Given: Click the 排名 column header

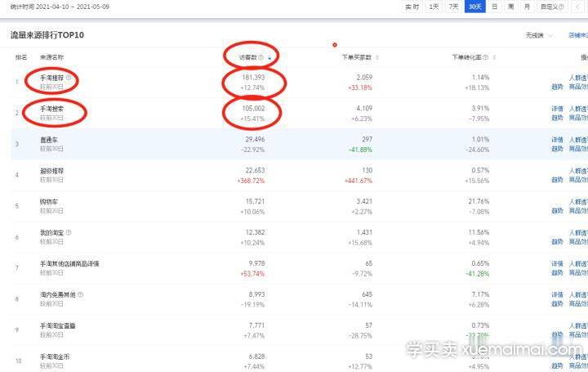Looking at the screenshot, I should 21,57.
